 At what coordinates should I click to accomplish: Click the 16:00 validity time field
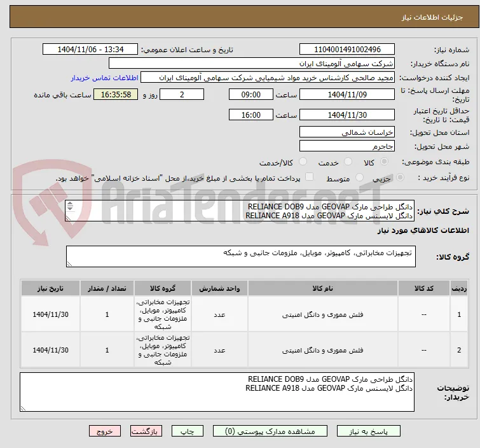[x=250, y=115]
